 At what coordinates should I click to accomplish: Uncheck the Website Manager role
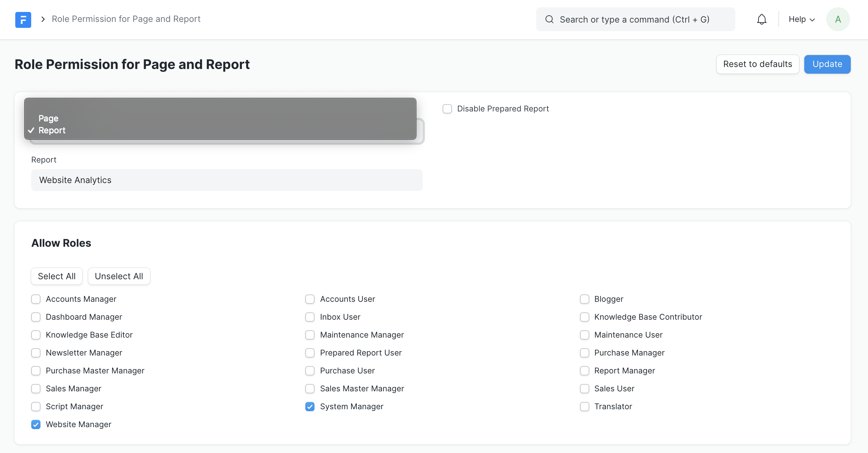(36, 424)
